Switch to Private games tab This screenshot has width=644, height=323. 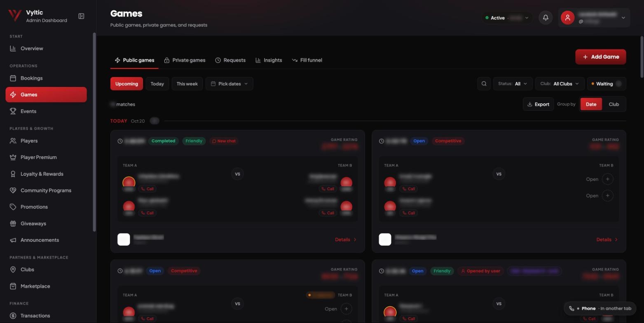point(185,60)
